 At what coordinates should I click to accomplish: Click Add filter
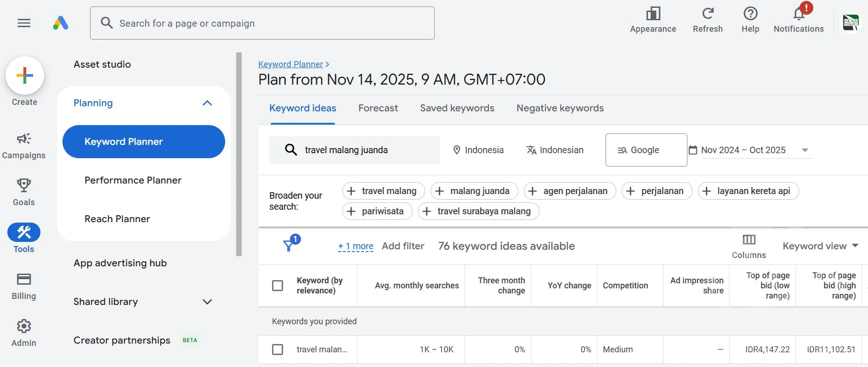tap(403, 246)
